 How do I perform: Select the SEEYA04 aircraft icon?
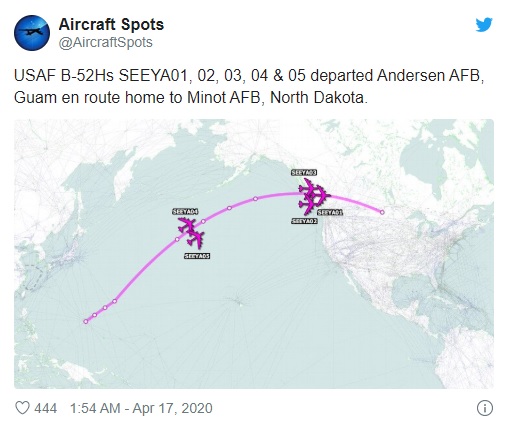pyautogui.click(x=186, y=226)
